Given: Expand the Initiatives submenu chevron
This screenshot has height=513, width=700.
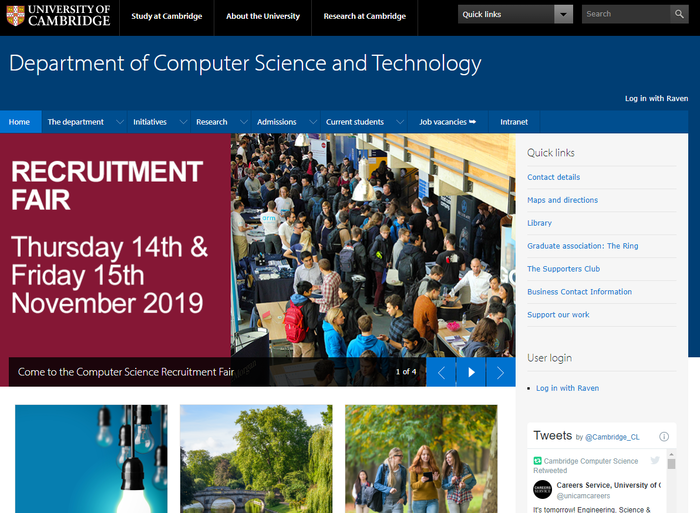Looking at the screenshot, I should (183, 122).
